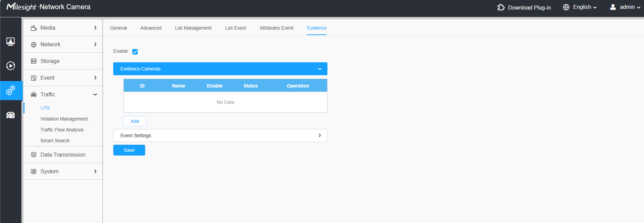The width and height of the screenshot is (644, 223).
Task: Click the Traffic car icon
Action: [x=34, y=95]
